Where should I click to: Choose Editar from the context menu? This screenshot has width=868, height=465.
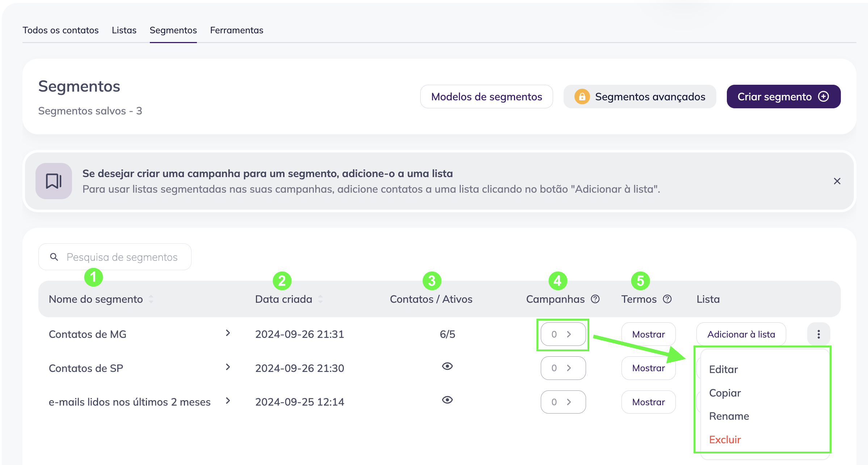click(x=723, y=369)
